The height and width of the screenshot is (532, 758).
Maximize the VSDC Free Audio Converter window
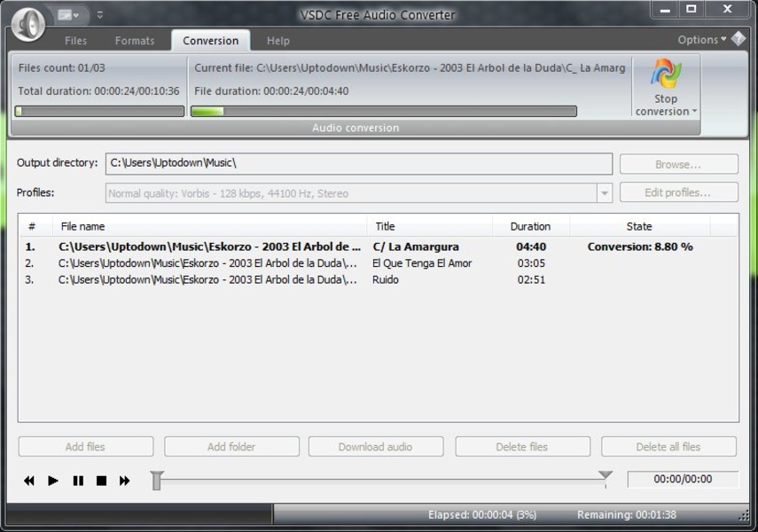click(692, 9)
